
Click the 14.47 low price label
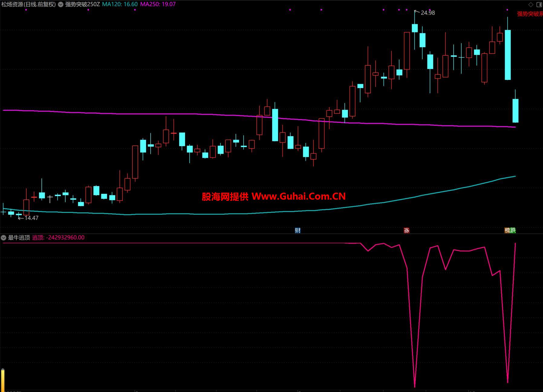(31, 218)
